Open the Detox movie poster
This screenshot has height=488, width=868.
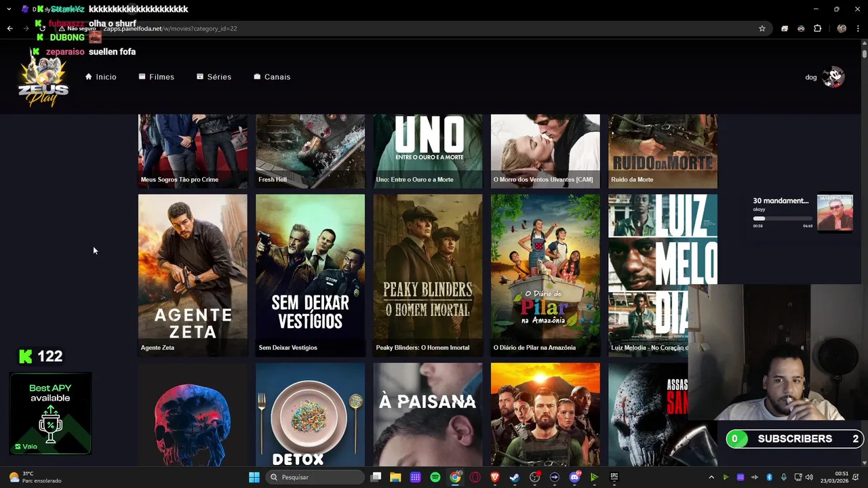tap(310, 415)
